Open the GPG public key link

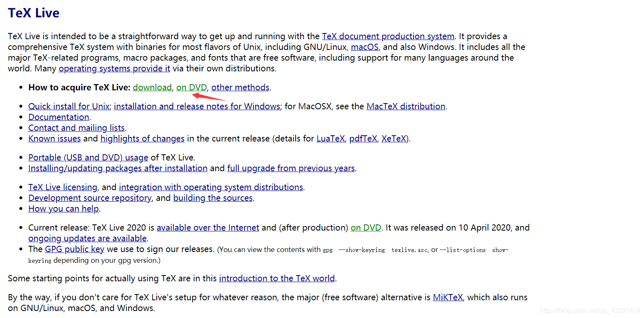click(75, 249)
